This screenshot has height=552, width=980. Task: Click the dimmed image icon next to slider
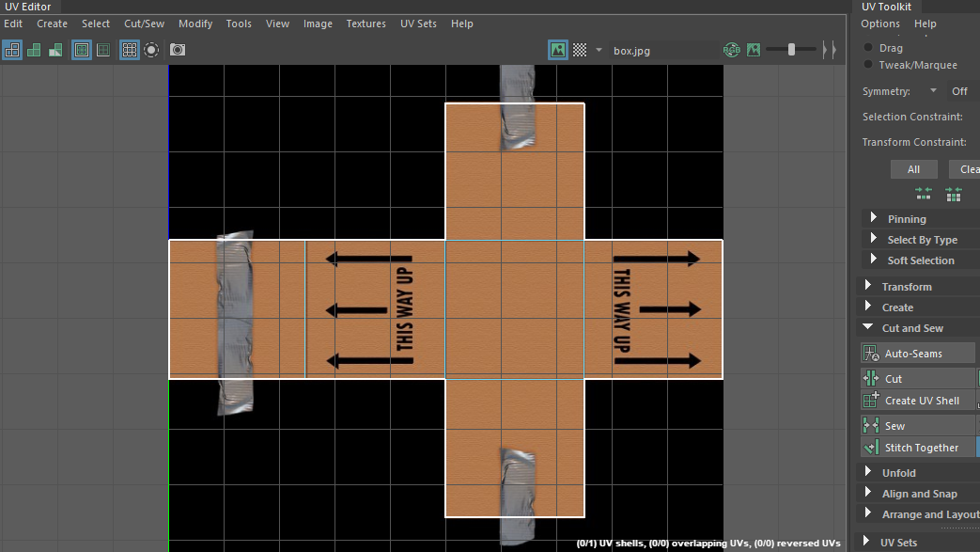point(754,50)
